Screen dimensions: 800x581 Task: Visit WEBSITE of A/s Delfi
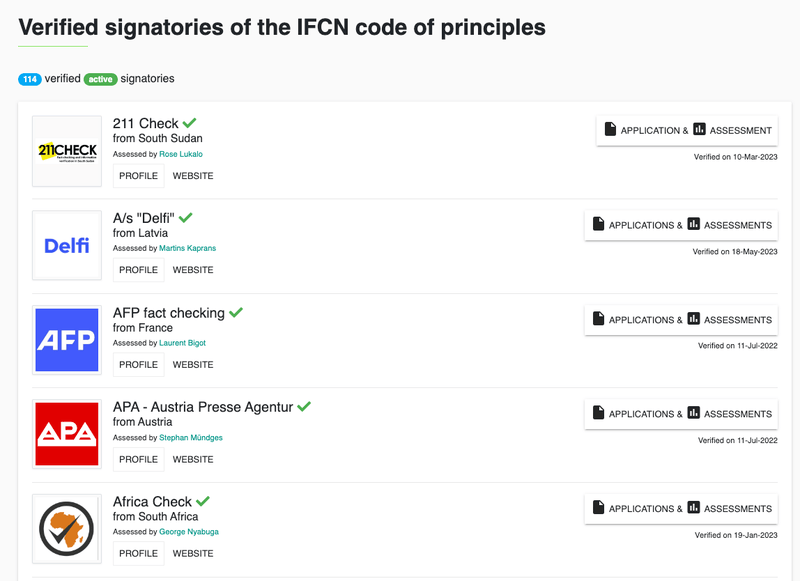pyautogui.click(x=193, y=270)
